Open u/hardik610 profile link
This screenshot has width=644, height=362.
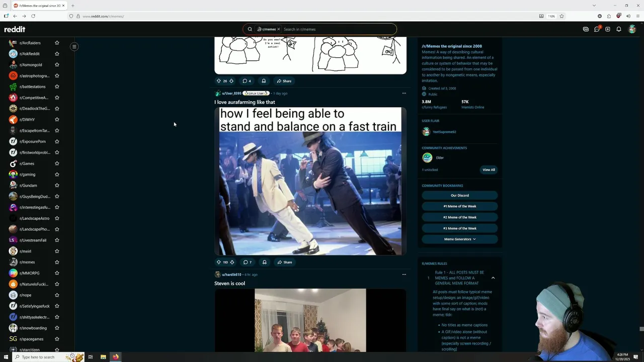pyautogui.click(x=231, y=275)
